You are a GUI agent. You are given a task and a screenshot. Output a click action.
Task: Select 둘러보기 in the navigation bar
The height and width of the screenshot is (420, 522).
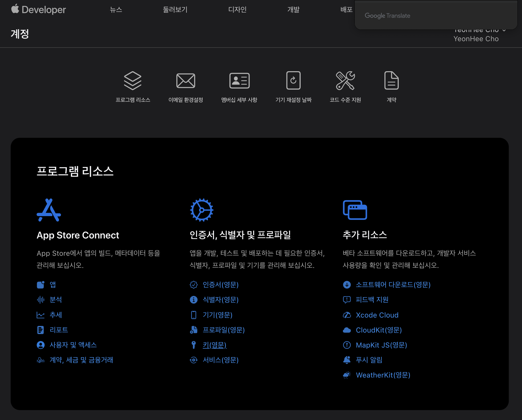tap(175, 10)
